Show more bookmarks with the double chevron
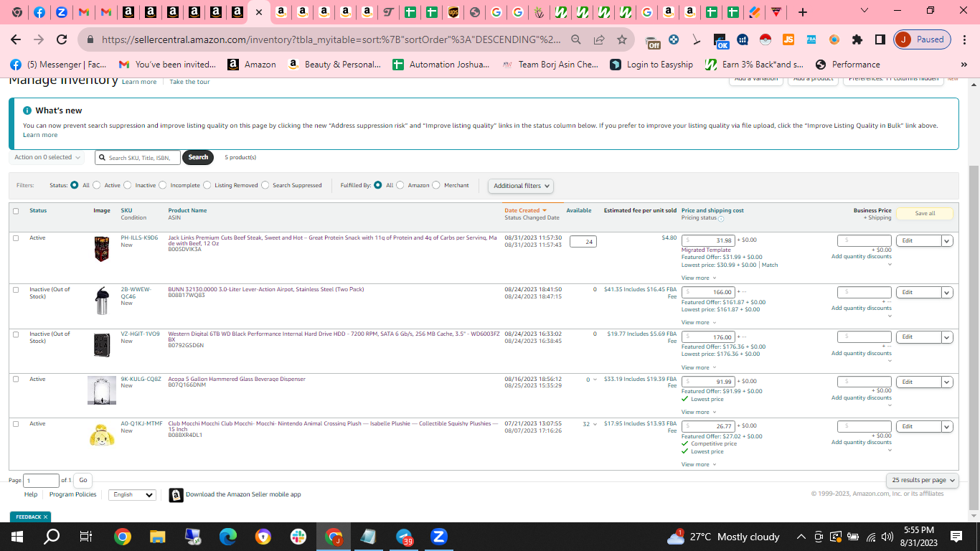This screenshot has width=980, height=551. click(963, 65)
